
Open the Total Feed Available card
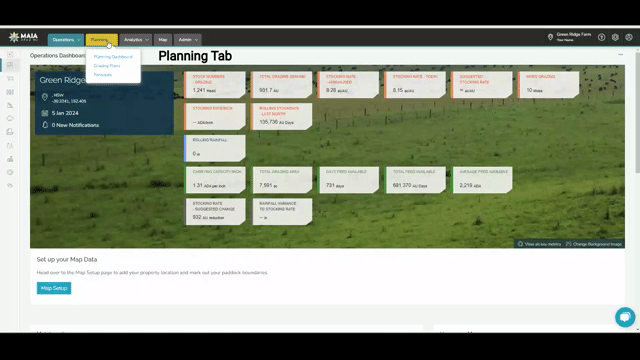tap(415, 180)
